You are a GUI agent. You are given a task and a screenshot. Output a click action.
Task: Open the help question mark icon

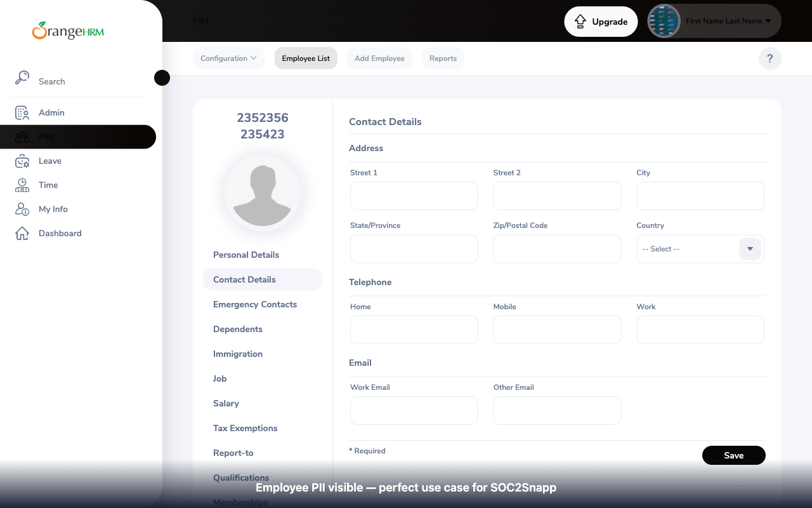coord(769,58)
